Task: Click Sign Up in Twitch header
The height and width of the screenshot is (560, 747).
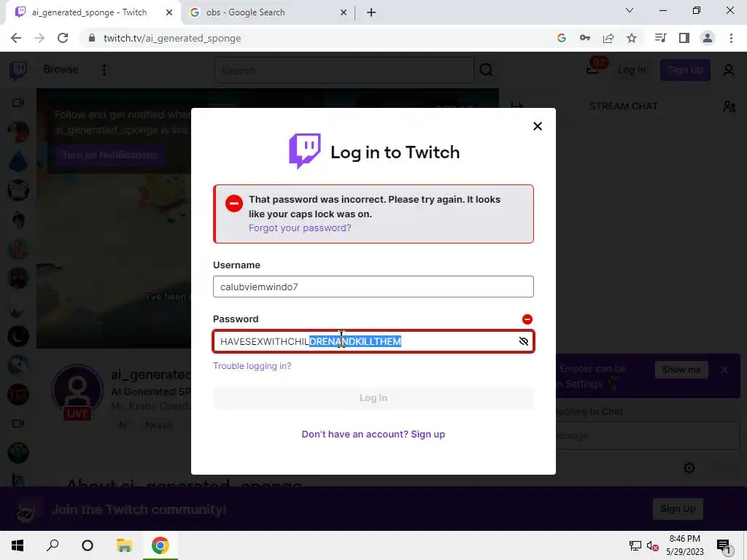Action: pyautogui.click(x=685, y=70)
